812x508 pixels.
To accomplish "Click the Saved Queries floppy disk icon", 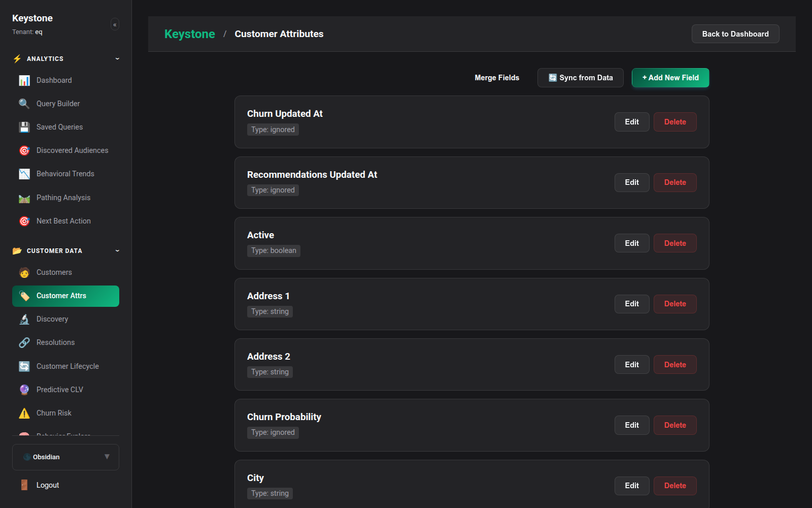I will [x=24, y=127].
